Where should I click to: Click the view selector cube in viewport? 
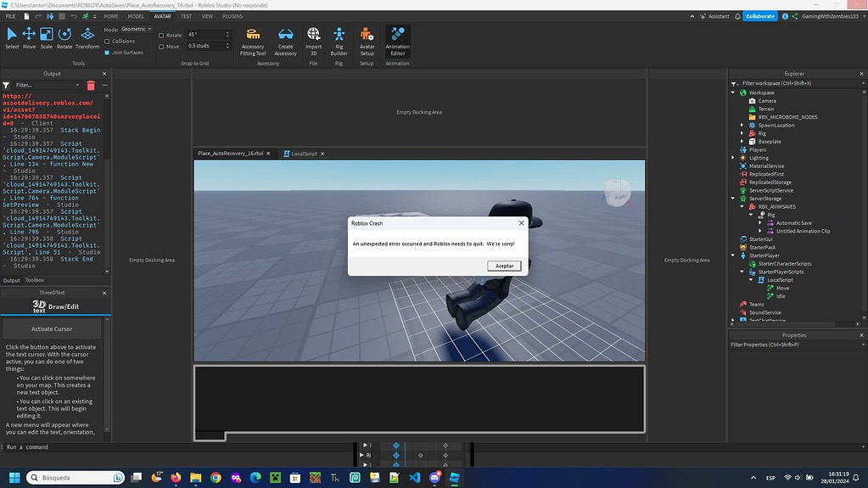point(617,194)
